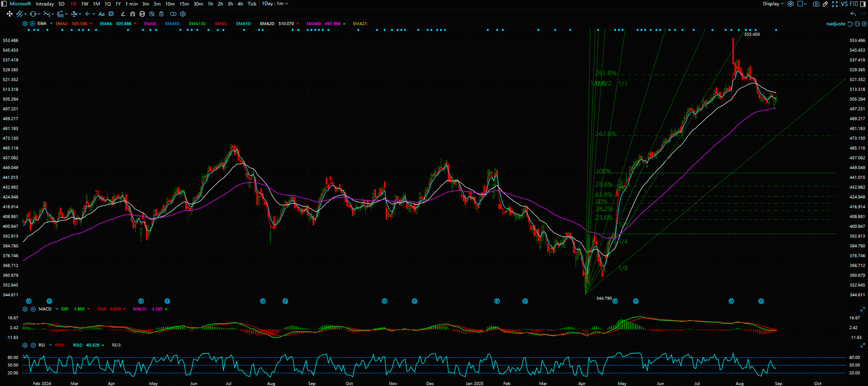Toggle hide drawings eye-slash icon

pos(152,14)
